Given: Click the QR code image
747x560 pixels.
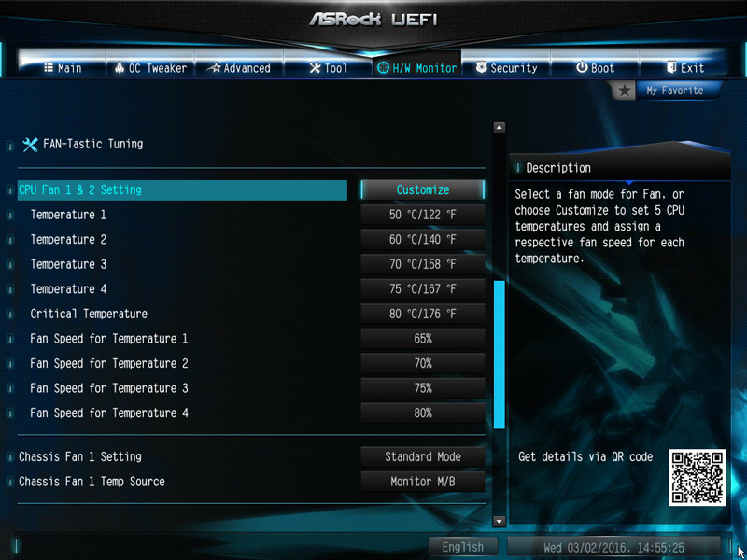Looking at the screenshot, I should 697,478.
